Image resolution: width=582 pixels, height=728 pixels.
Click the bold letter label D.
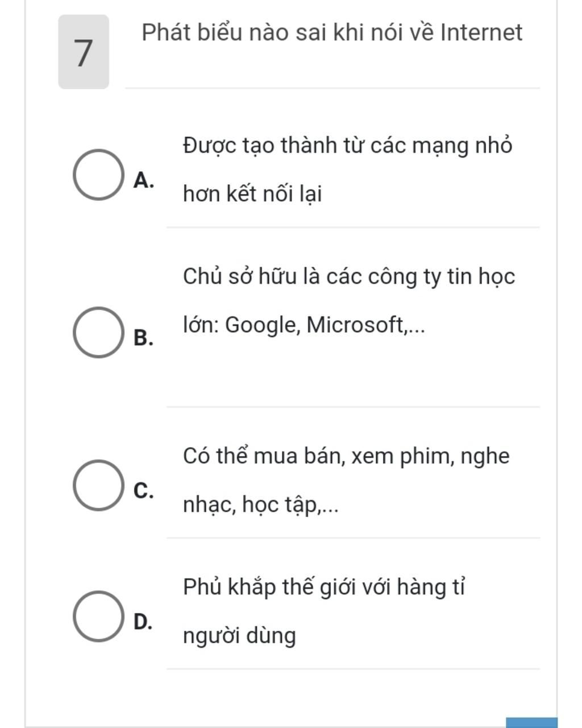click(x=143, y=622)
